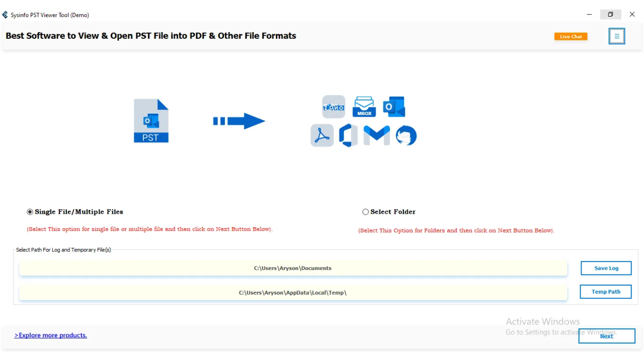Click the Sysinfo app logo in title bar

pyautogui.click(x=5, y=15)
